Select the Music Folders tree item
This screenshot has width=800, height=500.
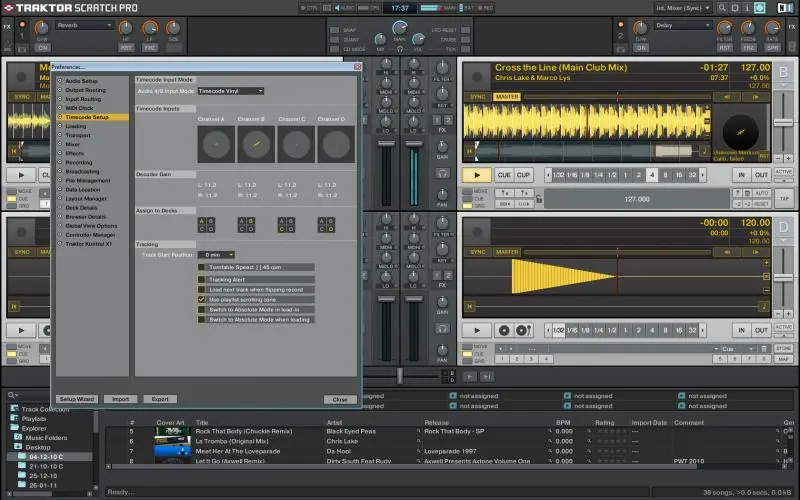[47, 437]
